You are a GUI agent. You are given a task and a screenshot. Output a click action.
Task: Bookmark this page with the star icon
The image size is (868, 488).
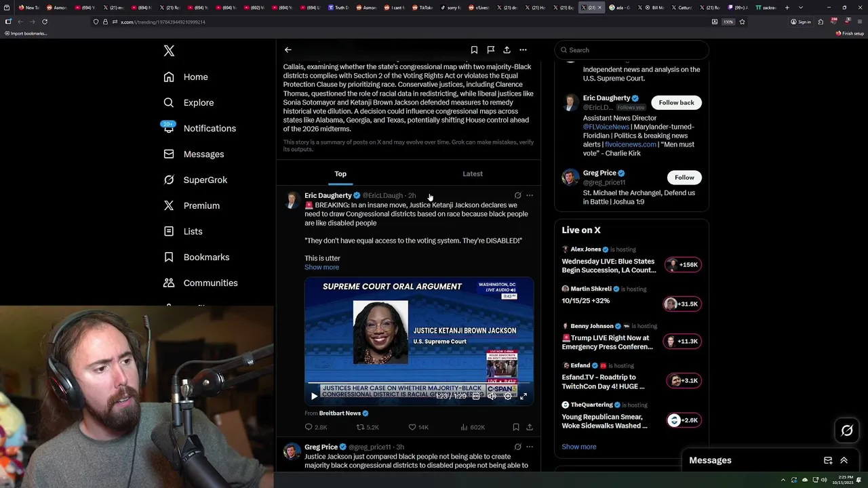743,22
